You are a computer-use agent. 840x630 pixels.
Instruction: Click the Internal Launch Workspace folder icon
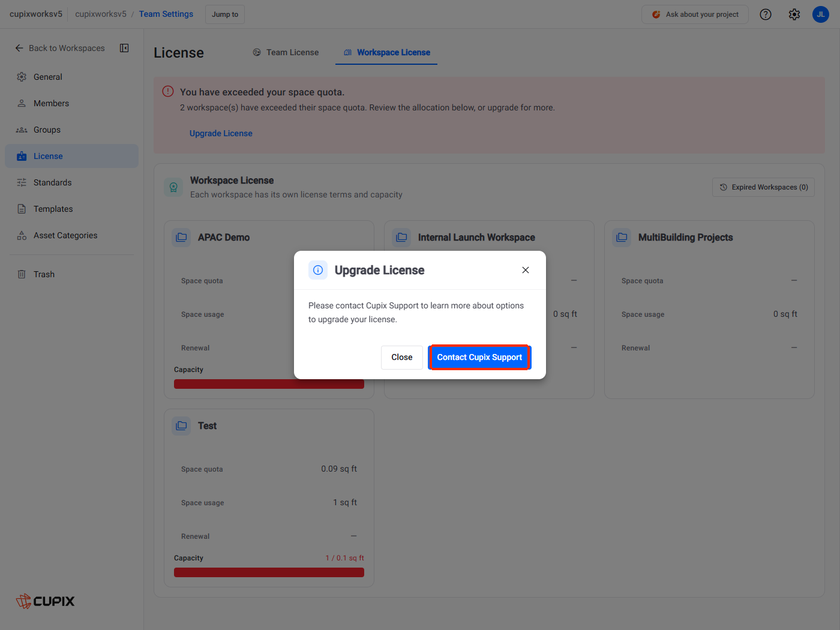pos(401,238)
